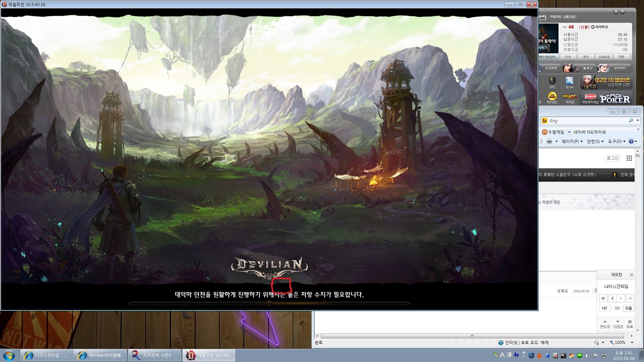Click the 안내 button

[568, 57]
